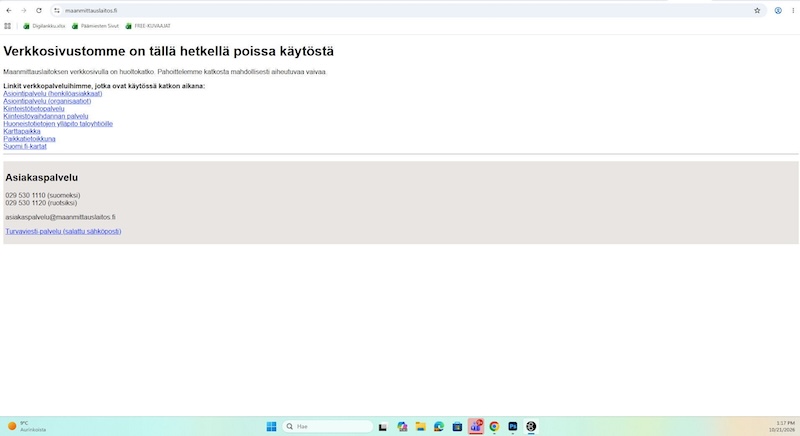Viewport: 800px width, 436px height.
Task: Open the apps grid in bookmarks bar
Action: 8,26
